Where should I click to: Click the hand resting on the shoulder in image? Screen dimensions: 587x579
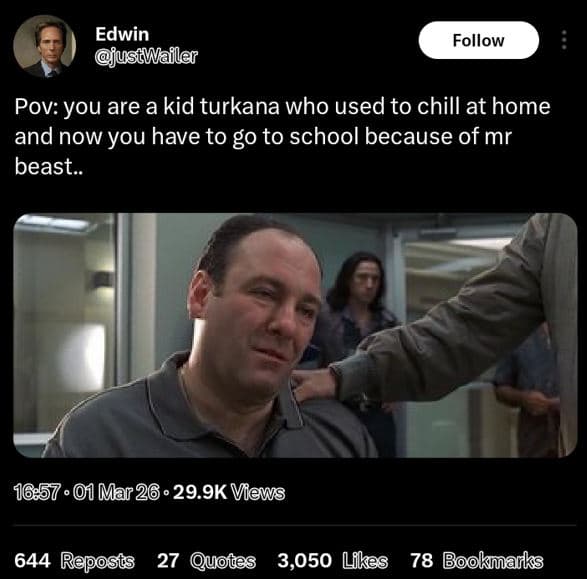point(314,384)
